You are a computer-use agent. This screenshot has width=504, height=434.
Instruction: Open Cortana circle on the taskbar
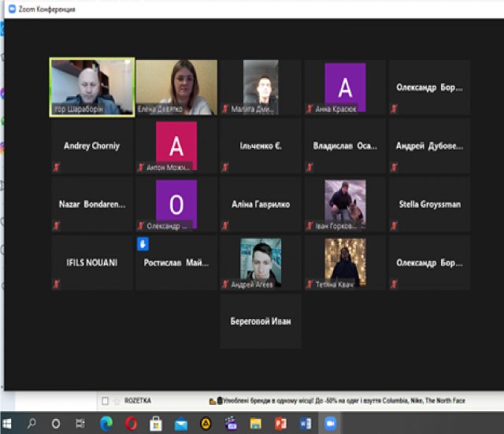(56, 424)
